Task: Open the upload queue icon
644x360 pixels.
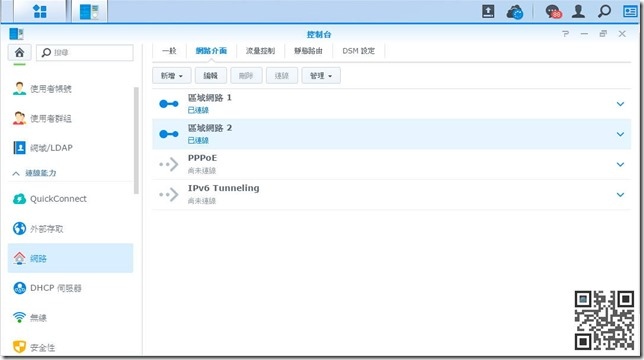Action: click(488, 11)
